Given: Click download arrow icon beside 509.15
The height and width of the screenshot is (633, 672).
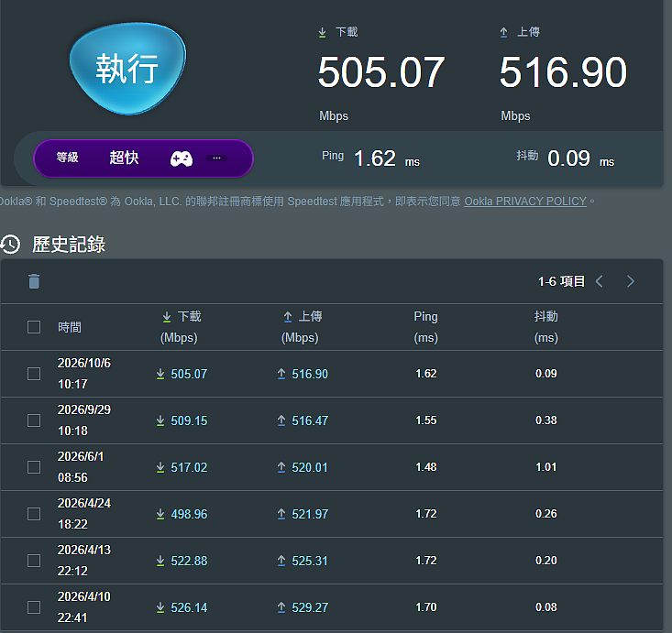Looking at the screenshot, I should pyautogui.click(x=160, y=420).
